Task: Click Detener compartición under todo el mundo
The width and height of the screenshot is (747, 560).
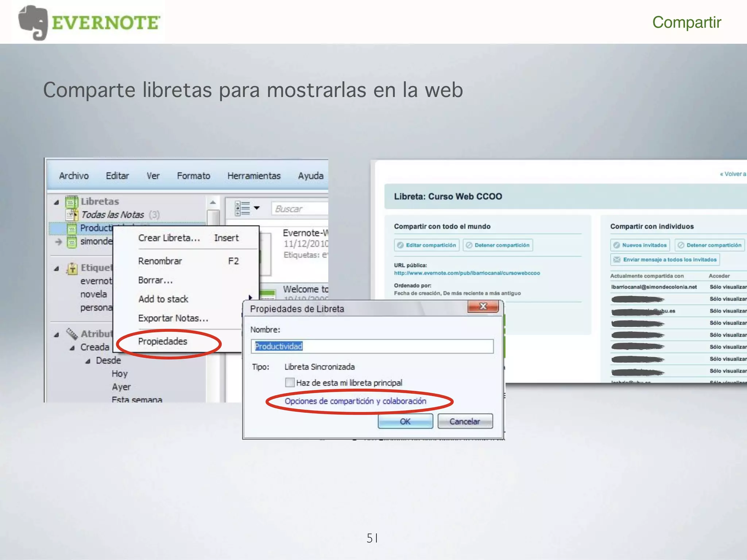Action: [498, 245]
